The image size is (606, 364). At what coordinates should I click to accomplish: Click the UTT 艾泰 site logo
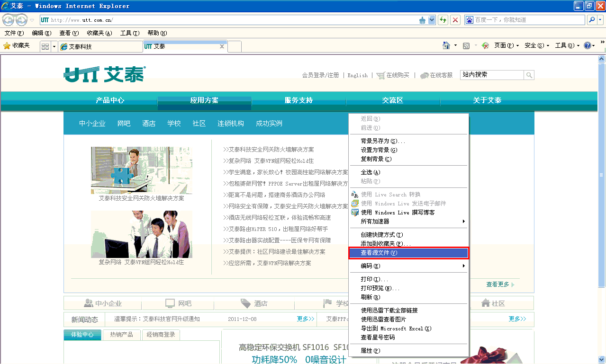pos(105,74)
